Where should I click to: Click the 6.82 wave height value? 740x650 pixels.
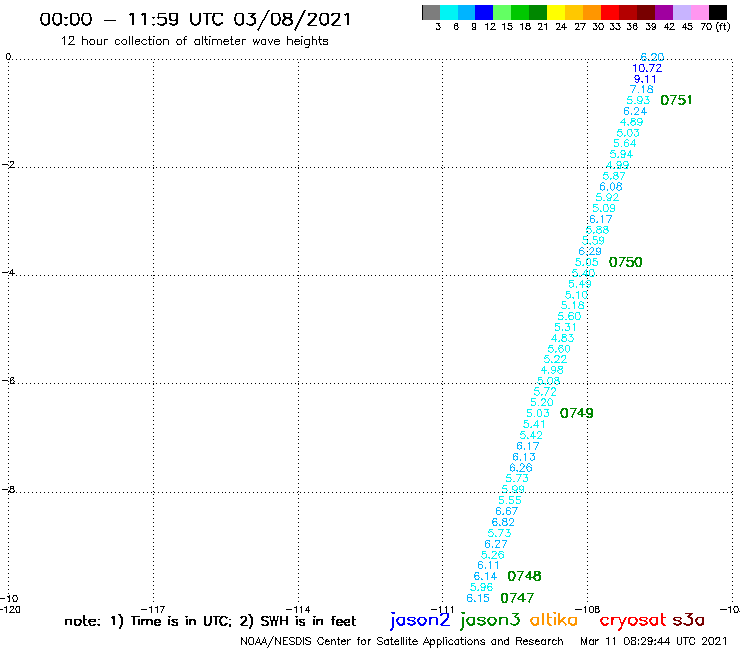click(x=503, y=522)
